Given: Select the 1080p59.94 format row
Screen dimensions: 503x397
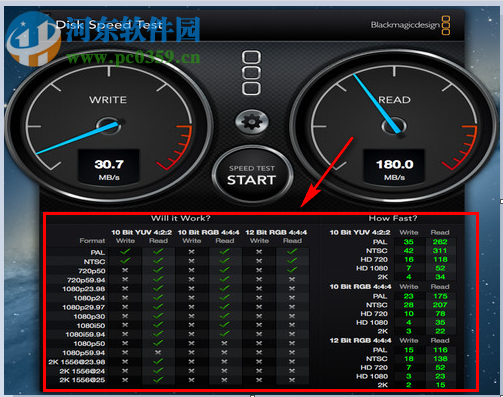Looking at the screenshot, I should [177, 353].
